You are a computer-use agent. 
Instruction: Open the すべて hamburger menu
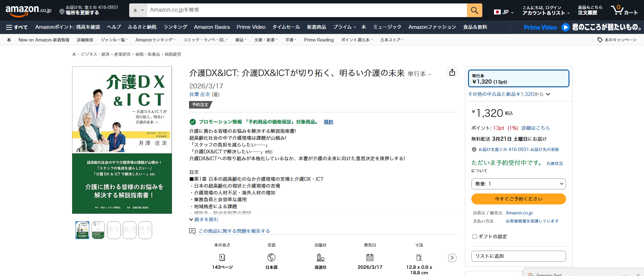(17, 27)
